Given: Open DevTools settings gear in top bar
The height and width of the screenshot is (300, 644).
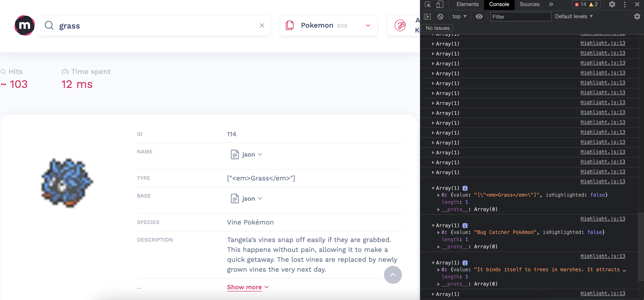Looking at the screenshot, I should pos(612,4).
